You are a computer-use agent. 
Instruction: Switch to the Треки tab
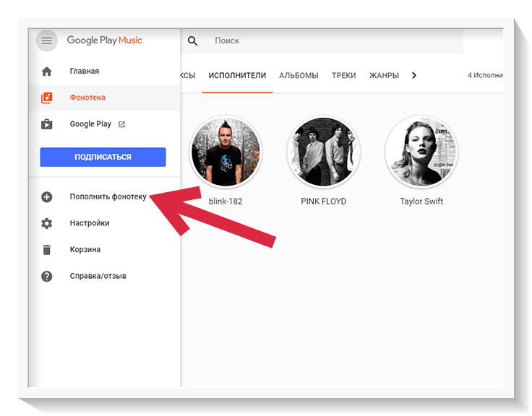pyautogui.click(x=344, y=75)
